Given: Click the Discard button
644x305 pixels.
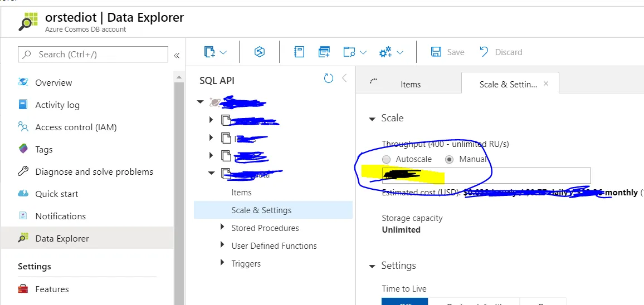Looking at the screenshot, I should tap(501, 52).
